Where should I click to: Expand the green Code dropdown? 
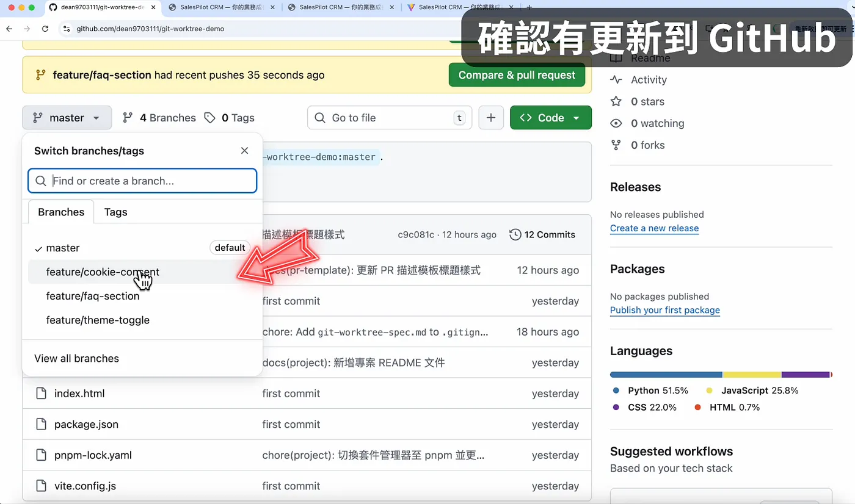coord(551,118)
